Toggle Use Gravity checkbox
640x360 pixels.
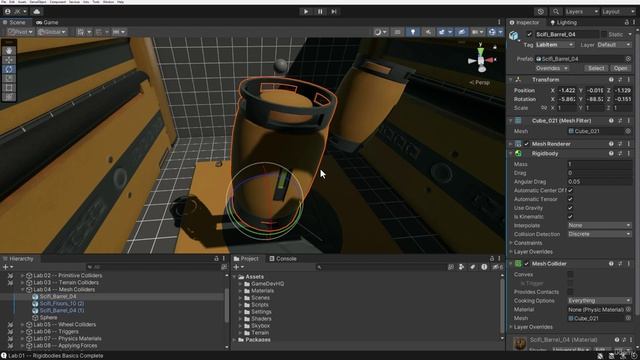coord(570,208)
